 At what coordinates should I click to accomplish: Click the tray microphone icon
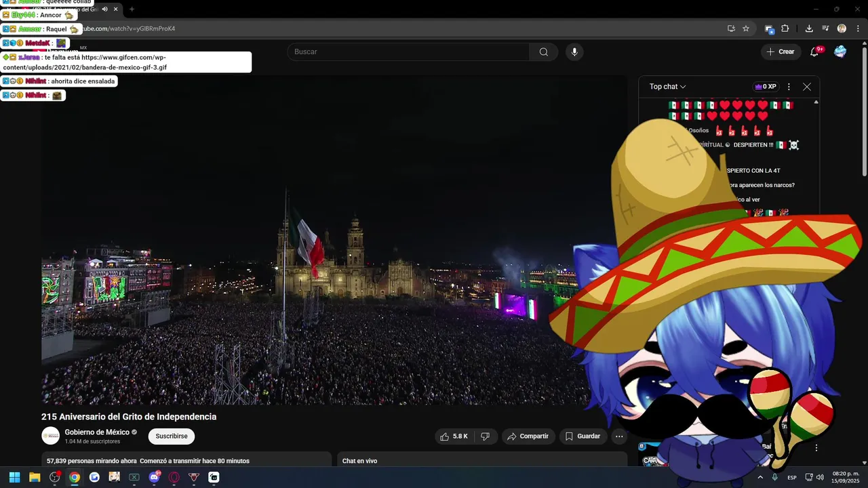click(774, 477)
